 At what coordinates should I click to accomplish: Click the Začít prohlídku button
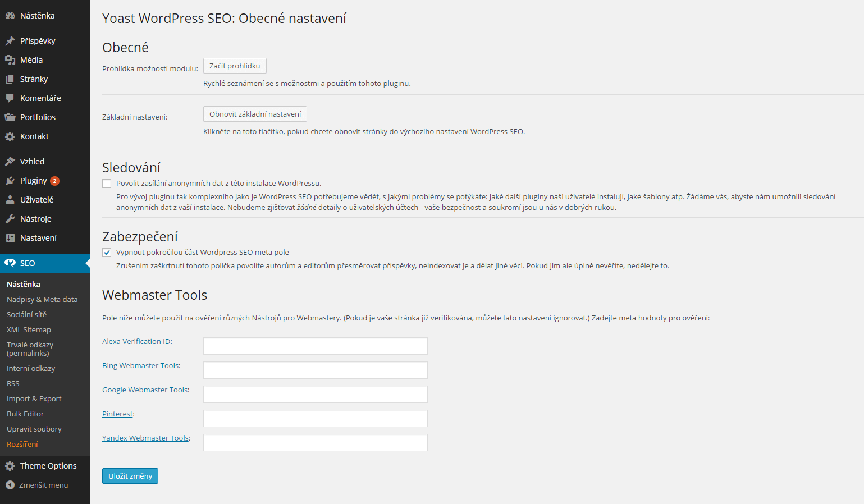(x=235, y=66)
